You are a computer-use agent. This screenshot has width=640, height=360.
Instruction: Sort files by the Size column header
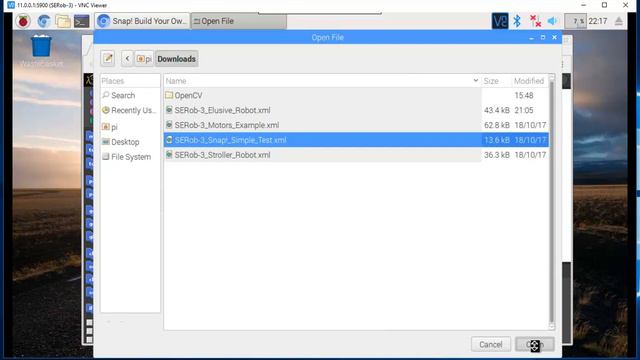496,81
